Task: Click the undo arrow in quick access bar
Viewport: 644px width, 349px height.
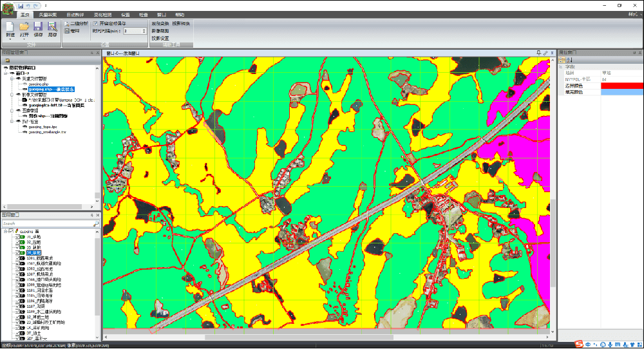Action: pyautogui.click(x=29, y=5)
